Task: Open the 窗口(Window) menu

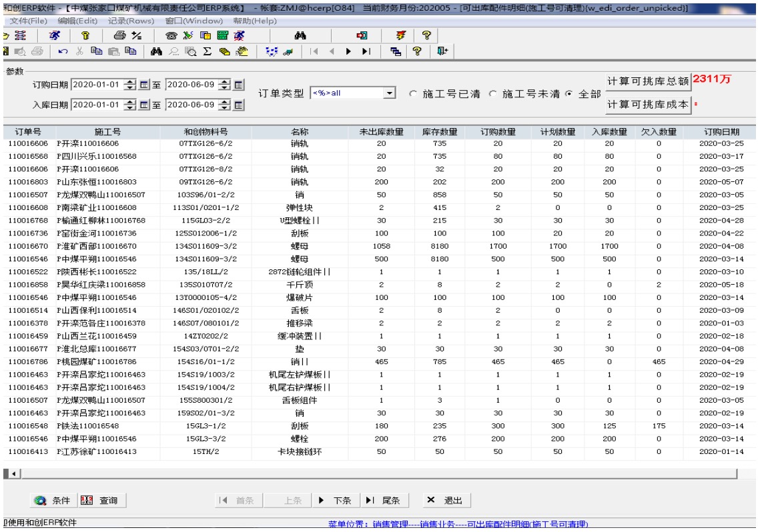Action: coord(194,21)
